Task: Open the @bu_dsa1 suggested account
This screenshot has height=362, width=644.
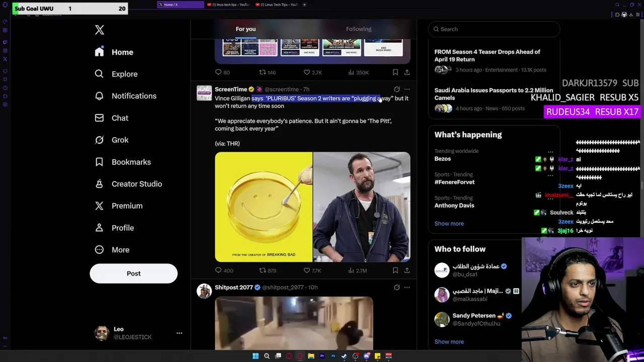Action: (475, 270)
